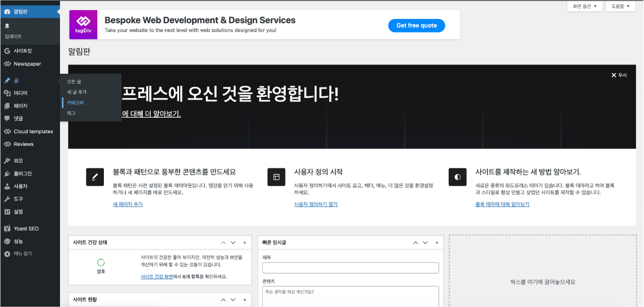Click the plugin icon beside 플러그인
The height and width of the screenshot is (307, 644).
coord(7,174)
